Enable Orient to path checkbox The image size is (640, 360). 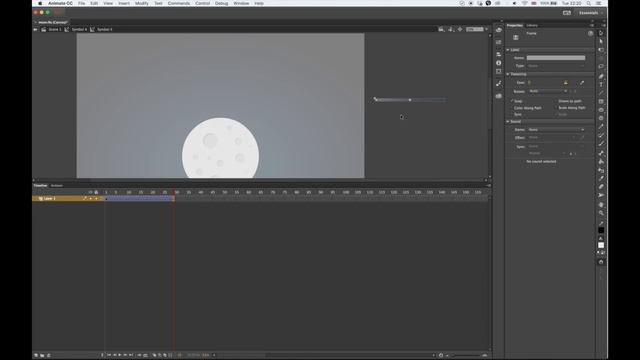(x=556, y=101)
